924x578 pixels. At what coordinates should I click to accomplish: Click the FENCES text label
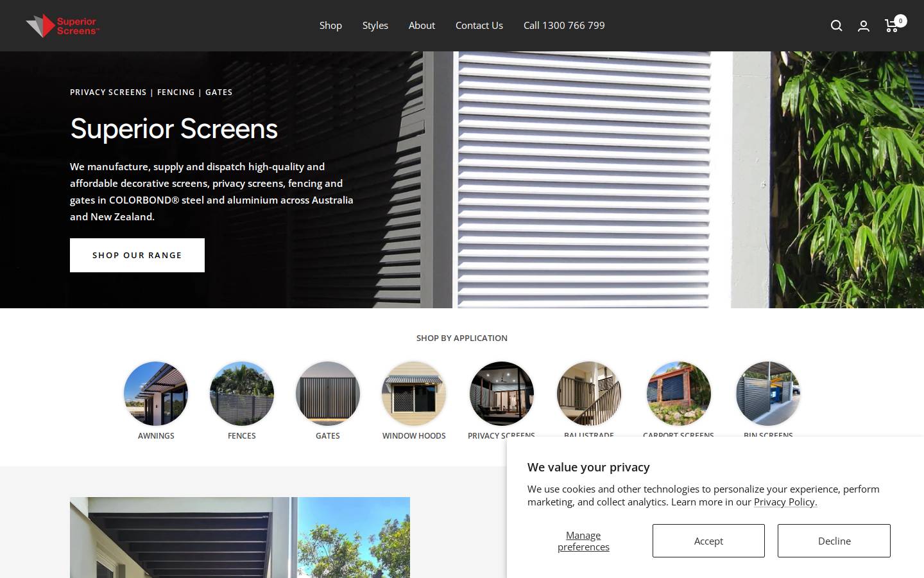(x=242, y=435)
